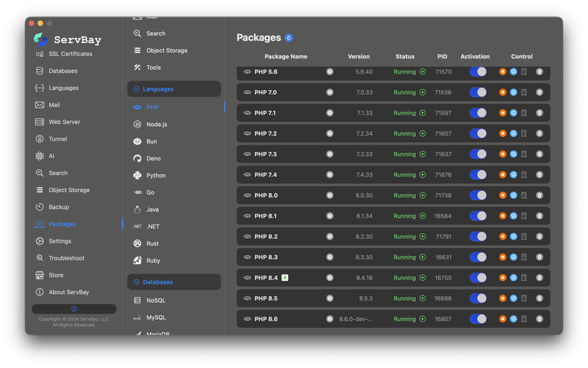This screenshot has width=588, height=368.
Task: Restart PHP 7.2 with blue reload icon
Action: [x=513, y=133]
